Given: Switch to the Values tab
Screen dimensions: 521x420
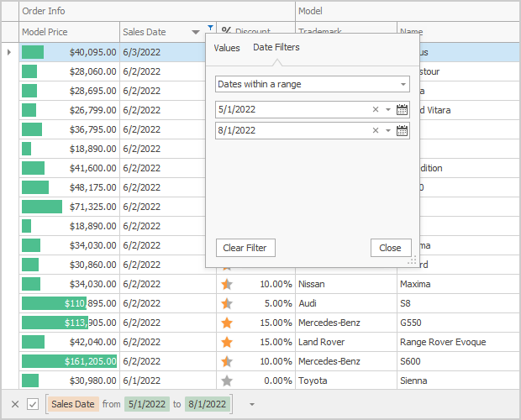Looking at the screenshot, I should [x=227, y=48].
